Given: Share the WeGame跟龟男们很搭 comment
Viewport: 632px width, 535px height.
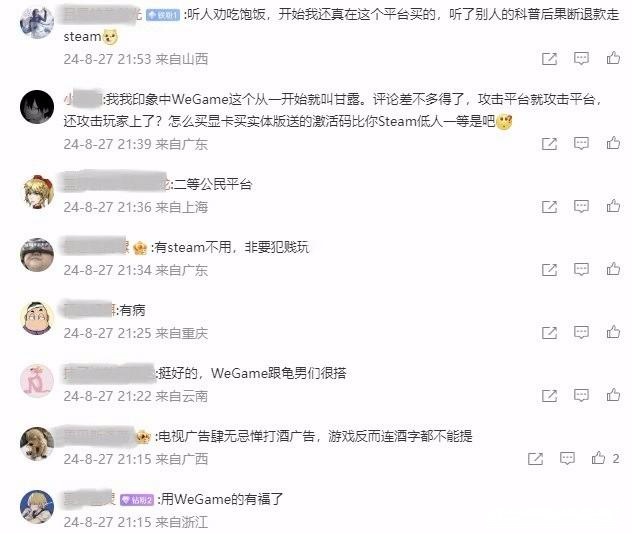Looking at the screenshot, I should pos(549,396).
